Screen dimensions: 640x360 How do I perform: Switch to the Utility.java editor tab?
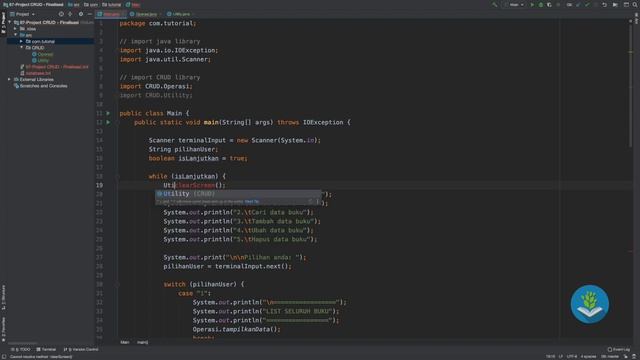(180, 14)
